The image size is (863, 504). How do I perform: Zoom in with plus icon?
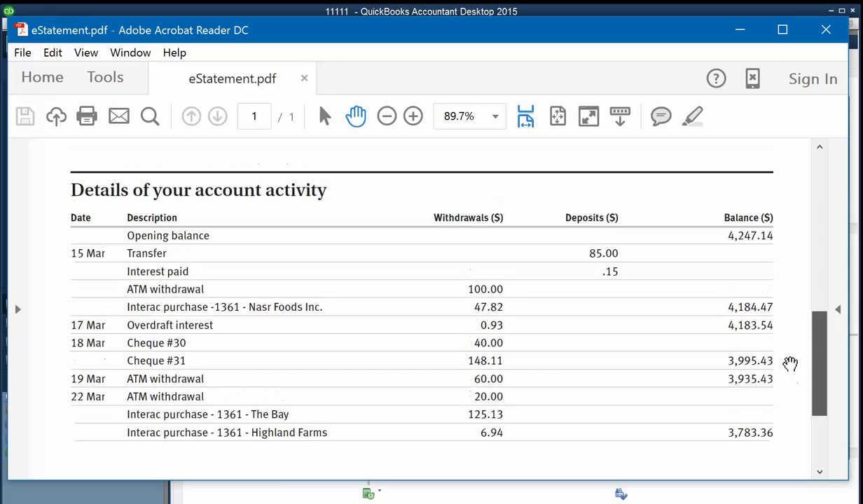[x=413, y=116]
